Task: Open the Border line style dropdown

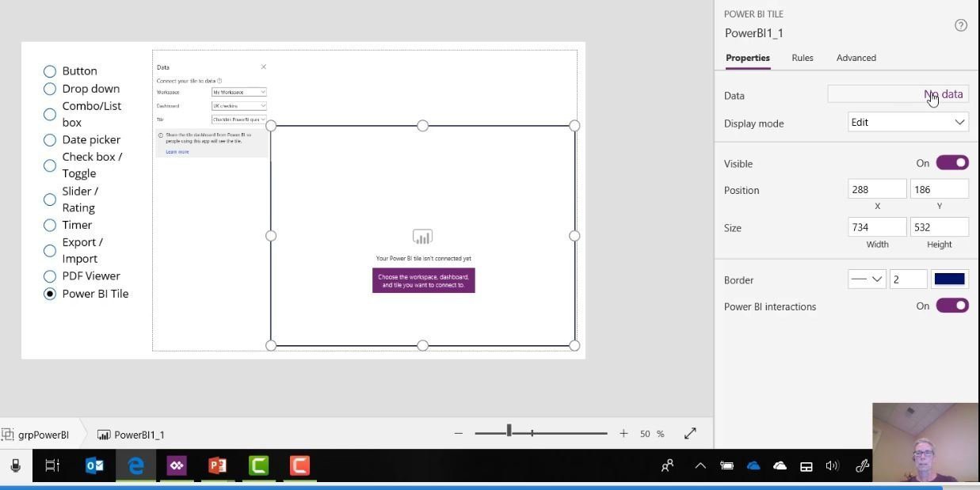Action: pos(867,279)
